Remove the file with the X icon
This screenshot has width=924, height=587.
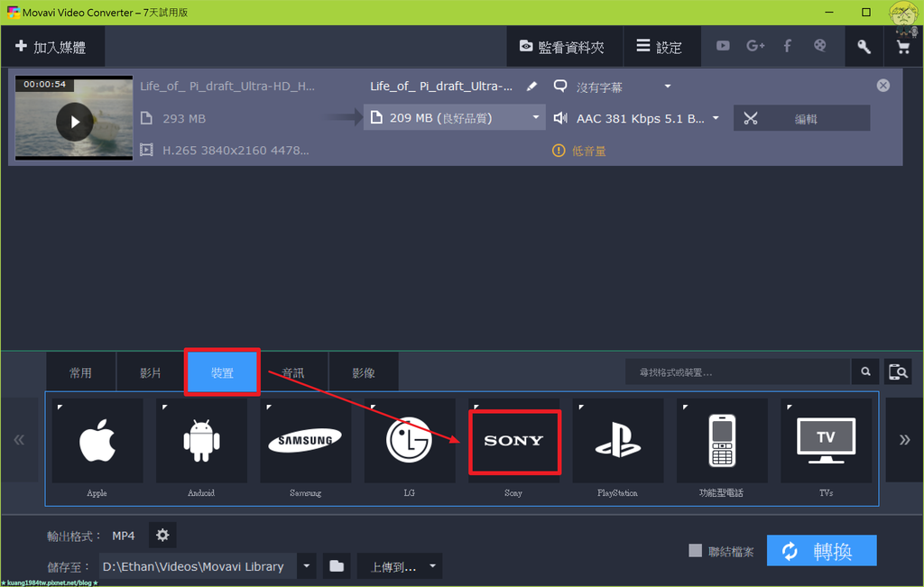click(882, 86)
